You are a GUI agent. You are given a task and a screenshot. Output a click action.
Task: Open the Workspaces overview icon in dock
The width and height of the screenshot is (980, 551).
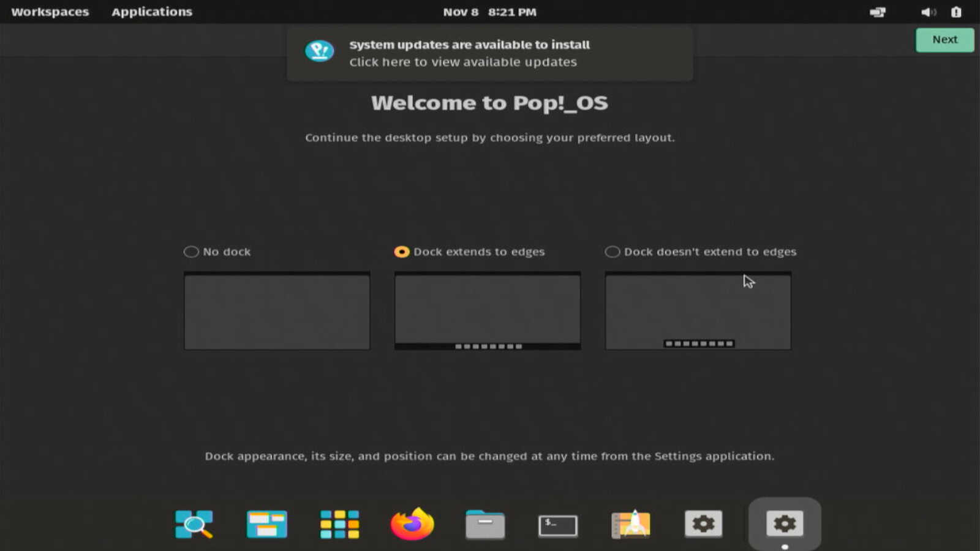pos(266,524)
